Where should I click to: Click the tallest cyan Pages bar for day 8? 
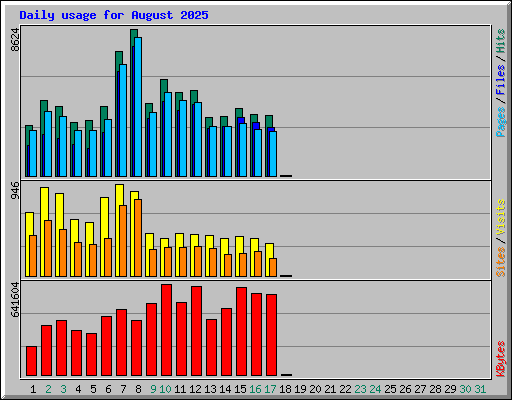point(138,107)
